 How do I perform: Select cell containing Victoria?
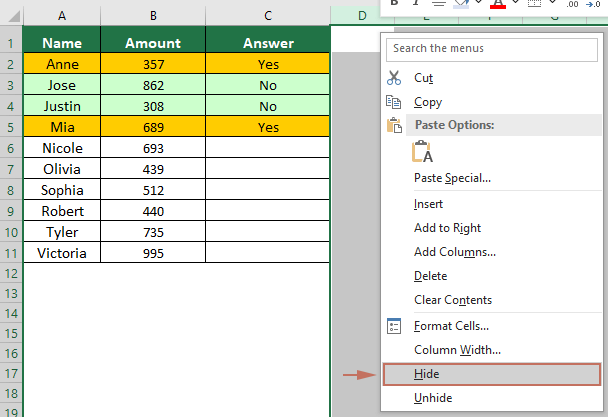tap(62, 253)
